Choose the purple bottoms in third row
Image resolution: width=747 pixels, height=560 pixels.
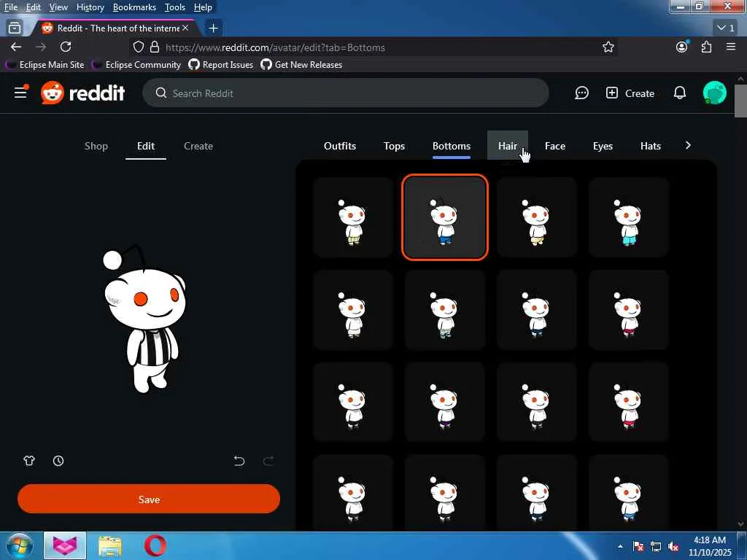[445, 402]
